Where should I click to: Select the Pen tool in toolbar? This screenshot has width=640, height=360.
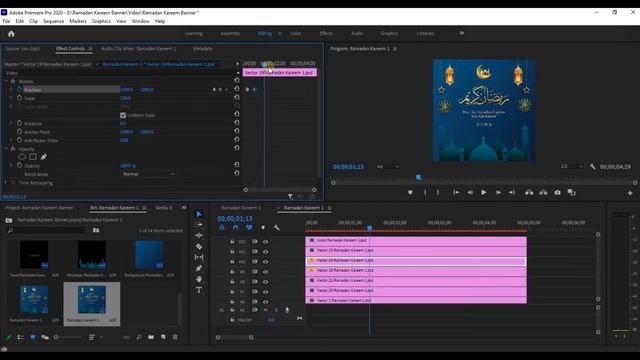[199, 268]
